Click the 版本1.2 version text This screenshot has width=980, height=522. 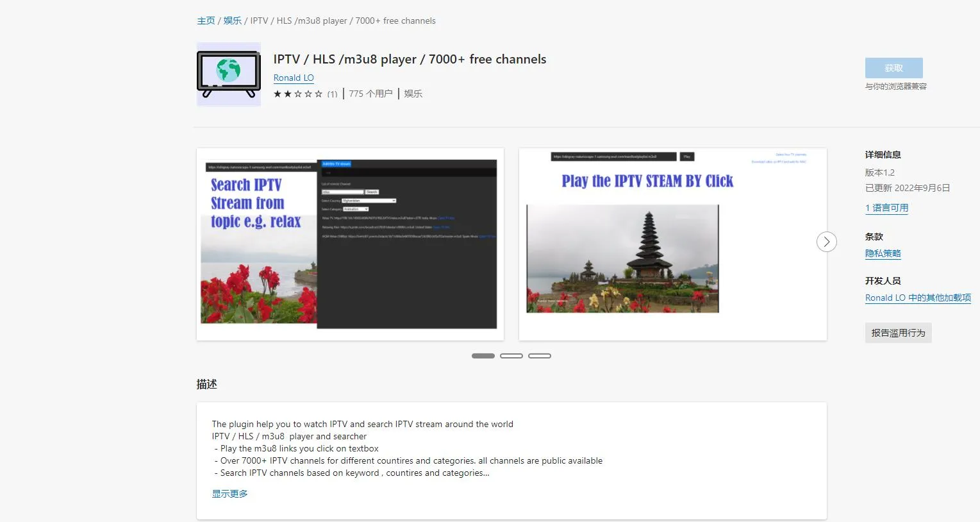880,173
